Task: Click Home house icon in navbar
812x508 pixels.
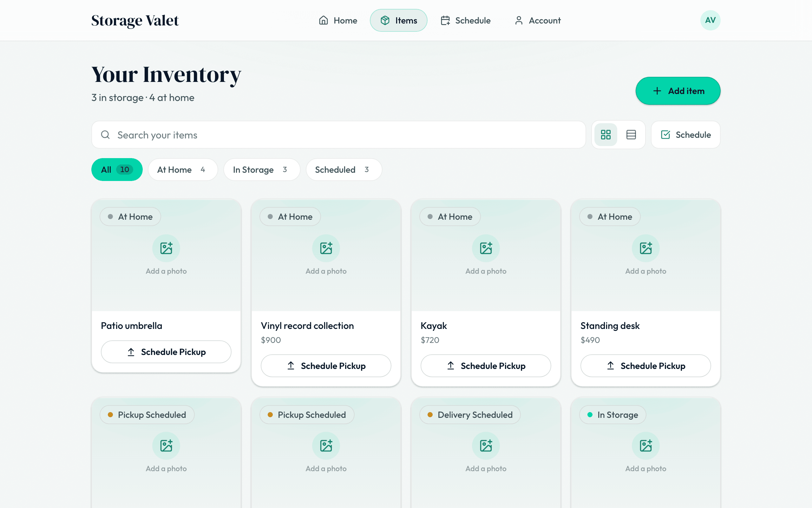Action: pyautogui.click(x=324, y=21)
